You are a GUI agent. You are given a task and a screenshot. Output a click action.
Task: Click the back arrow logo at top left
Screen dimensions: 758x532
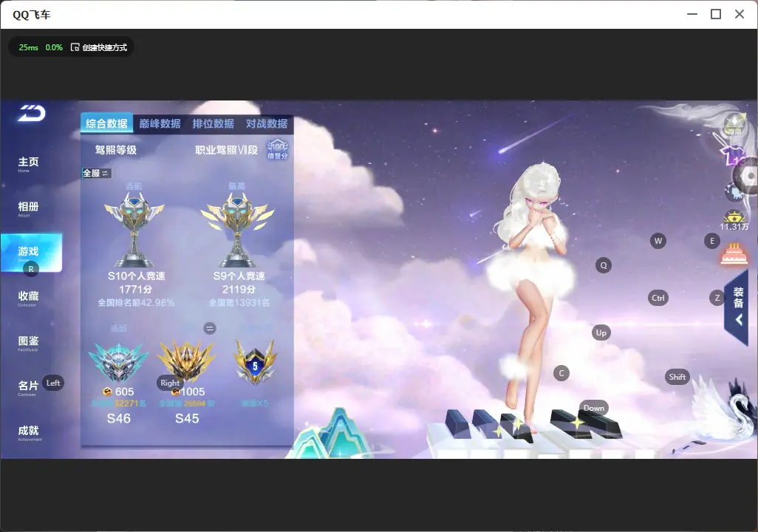pos(32,113)
